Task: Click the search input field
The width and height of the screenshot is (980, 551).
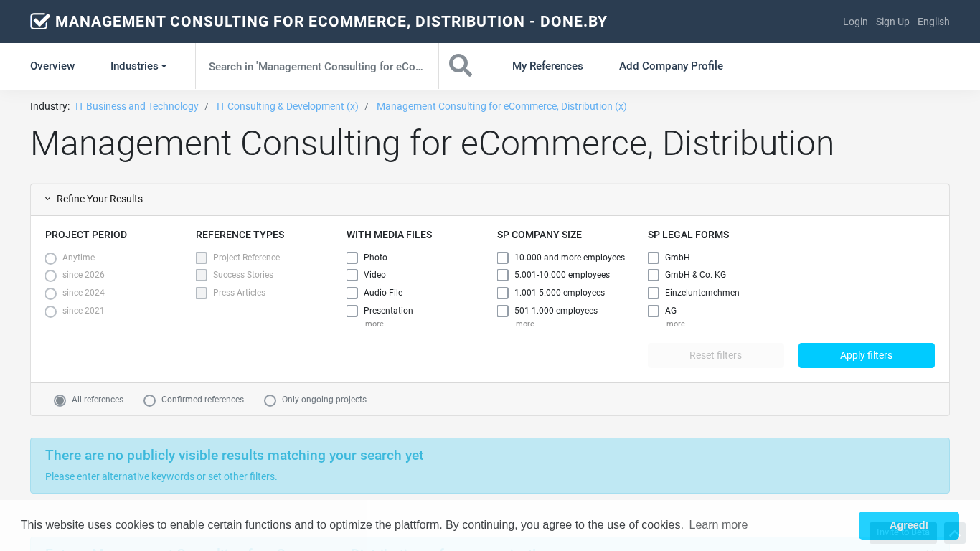Action: pyautogui.click(x=316, y=67)
